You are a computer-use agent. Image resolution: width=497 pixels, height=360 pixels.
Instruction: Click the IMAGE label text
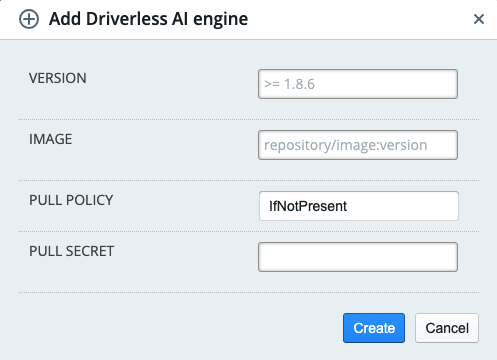click(50, 139)
